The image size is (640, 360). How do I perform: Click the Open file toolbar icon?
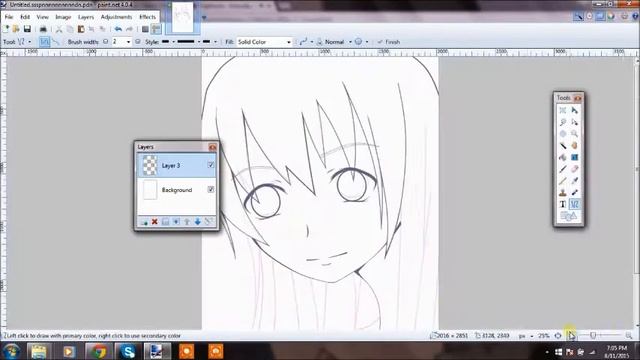click(x=16, y=29)
